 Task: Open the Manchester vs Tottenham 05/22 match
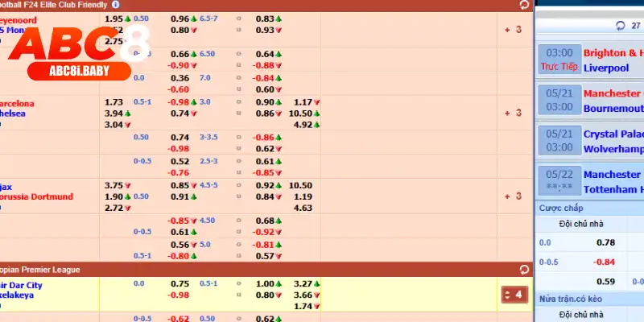tap(612, 182)
